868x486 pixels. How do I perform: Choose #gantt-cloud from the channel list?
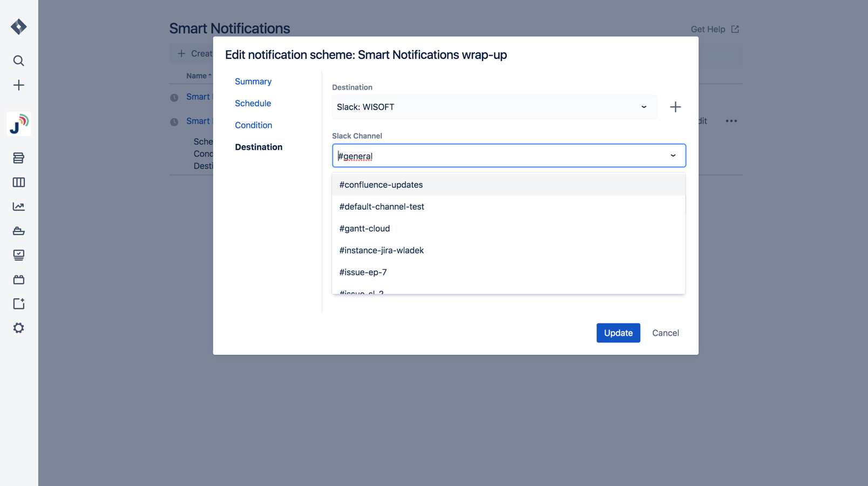(364, 228)
